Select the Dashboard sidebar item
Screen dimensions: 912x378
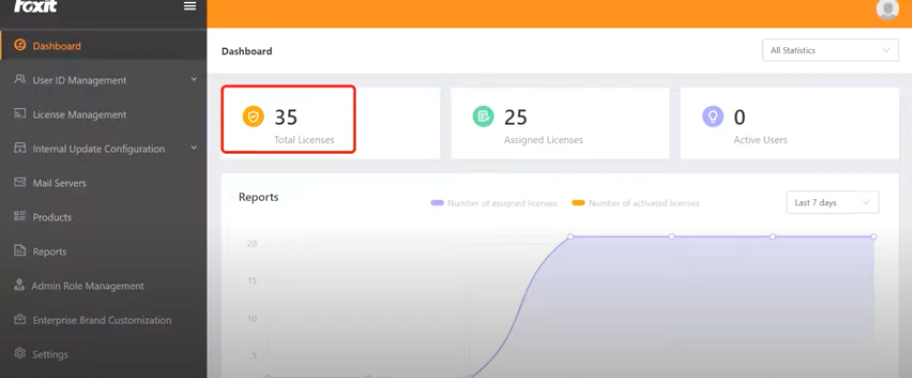click(x=103, y=45)
